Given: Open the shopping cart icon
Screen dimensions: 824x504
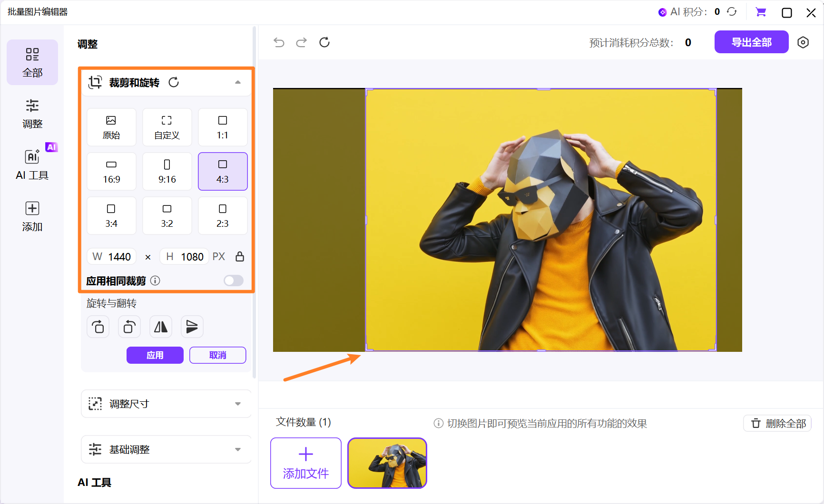Looking at the screenshot, I should pyautogui.click(x=761, y=12).
